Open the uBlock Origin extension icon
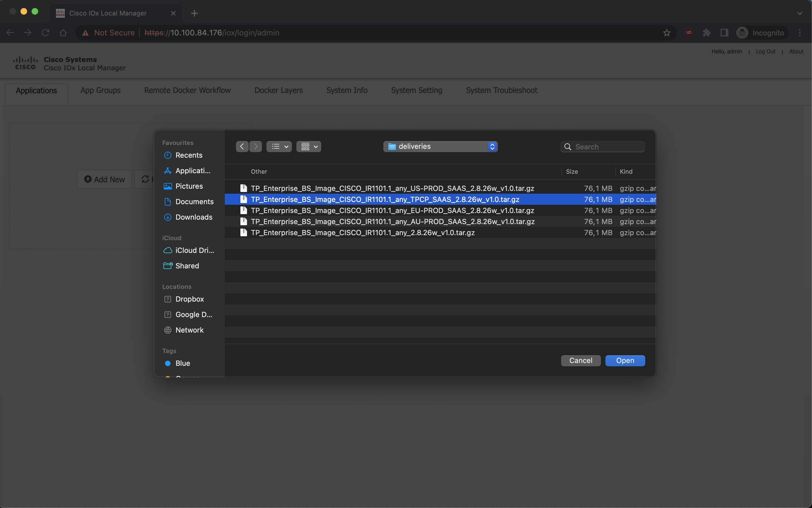Image resolution: width=812 pixels, height=508 pixels. click(x=688, y=33)
